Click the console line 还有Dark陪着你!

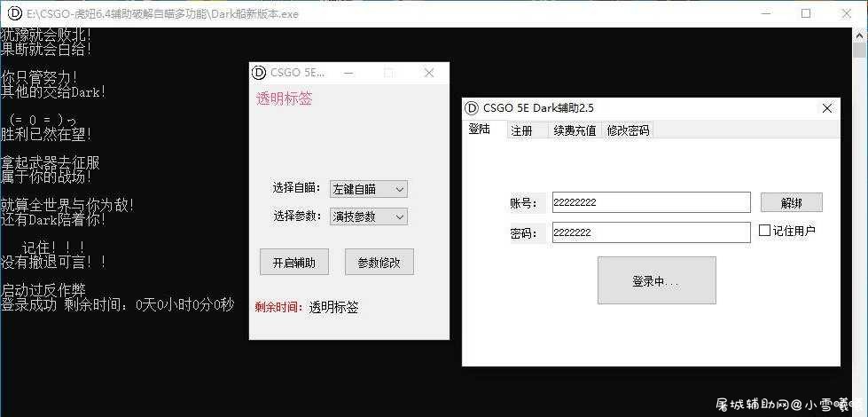(53, 220)
